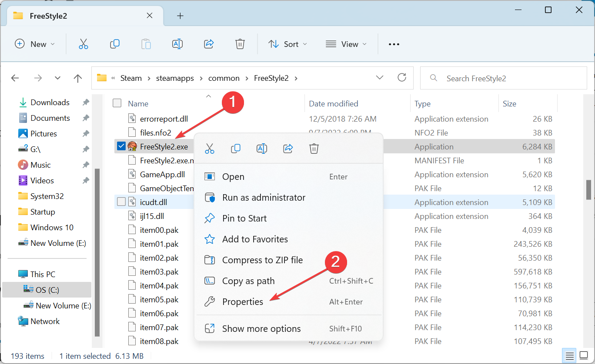Go up one folder level

tap(78, 78)
